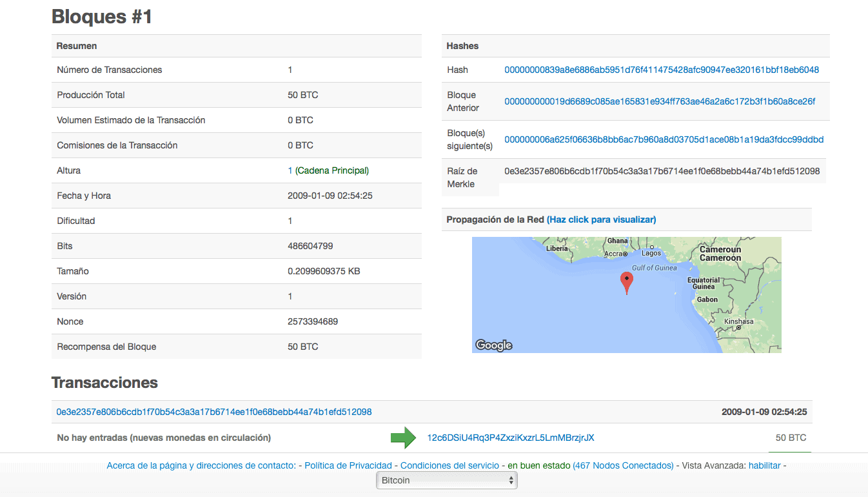This screenshot has height=497, width=868.
Task: Open the Bitcoin currency dropdown
Action: coord(447,480)
